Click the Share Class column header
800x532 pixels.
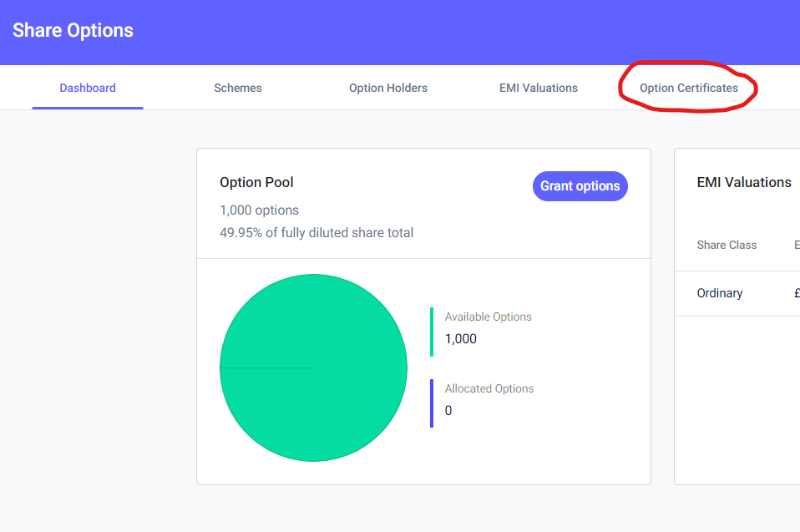point(727,246)
